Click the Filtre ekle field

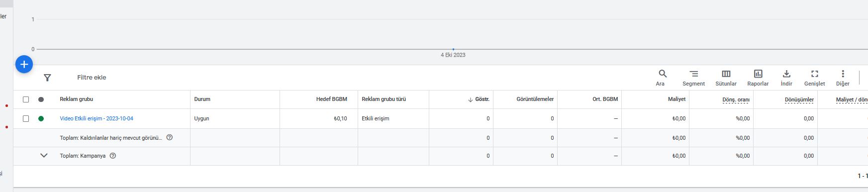click(92, 78)
